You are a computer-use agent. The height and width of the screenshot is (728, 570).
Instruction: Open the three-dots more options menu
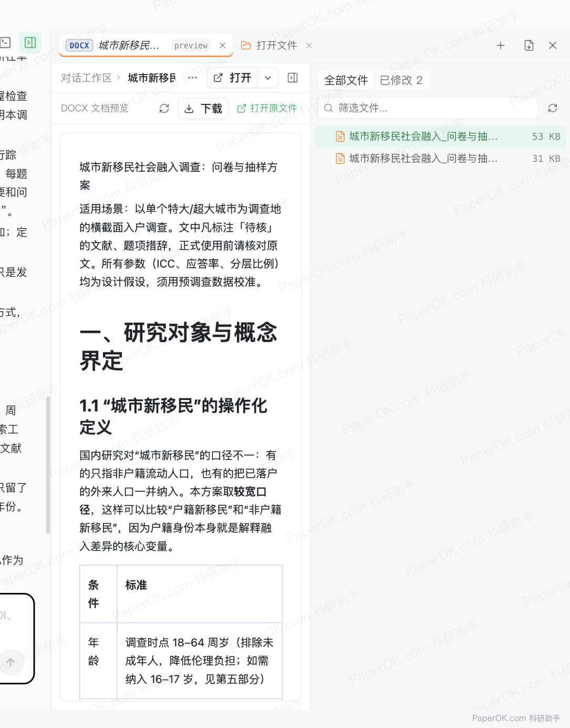[192, 78]
